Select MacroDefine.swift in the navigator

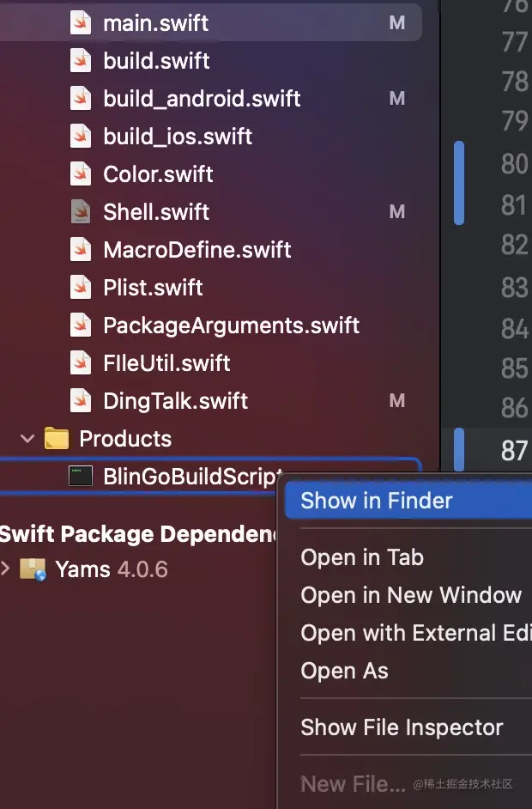tap(196, 250)
